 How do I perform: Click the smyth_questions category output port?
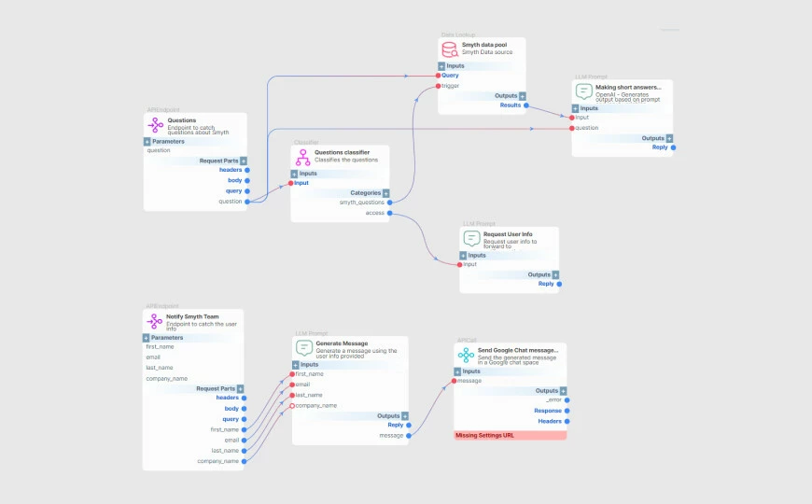(x=389, y=203)
